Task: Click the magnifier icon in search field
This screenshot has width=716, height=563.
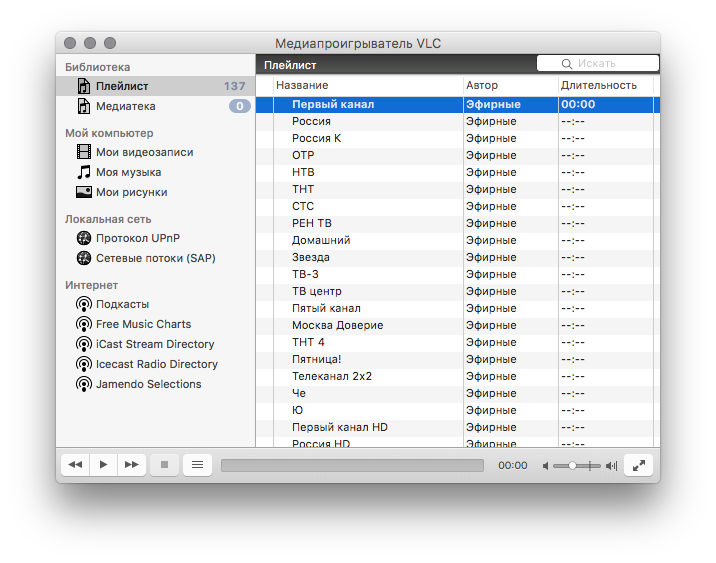Action: tap(566, 63)
